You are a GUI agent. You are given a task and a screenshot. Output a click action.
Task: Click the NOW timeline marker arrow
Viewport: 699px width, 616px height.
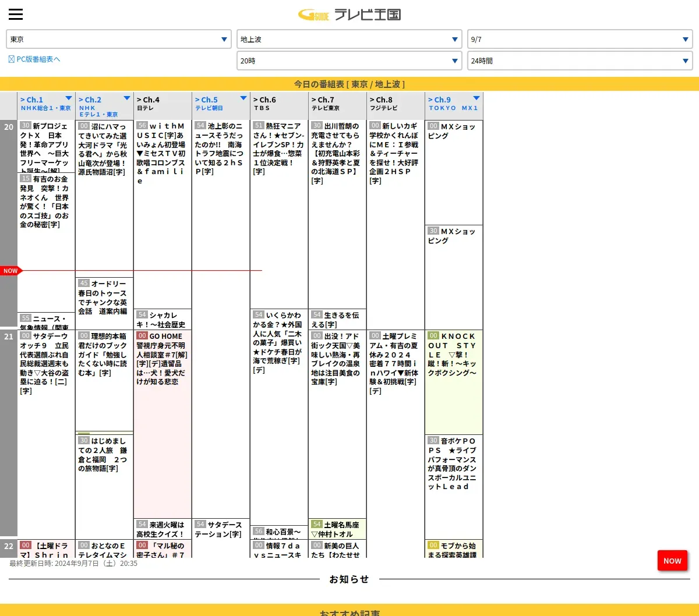tap(11, 271)
